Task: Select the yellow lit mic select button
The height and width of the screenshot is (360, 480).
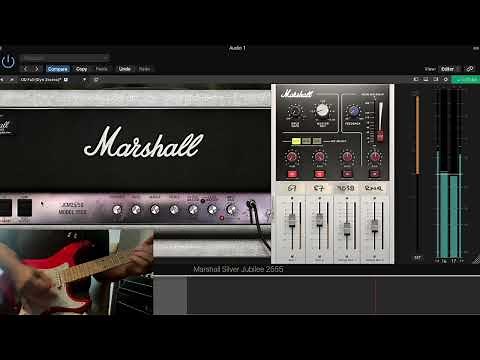Action: [x=296, y=141]
